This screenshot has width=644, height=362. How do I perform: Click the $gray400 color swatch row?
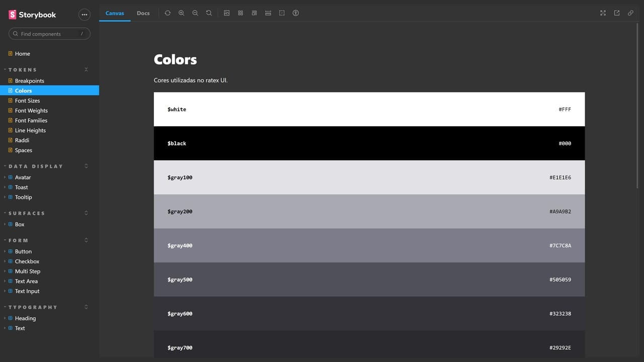[x=369, y=245]
